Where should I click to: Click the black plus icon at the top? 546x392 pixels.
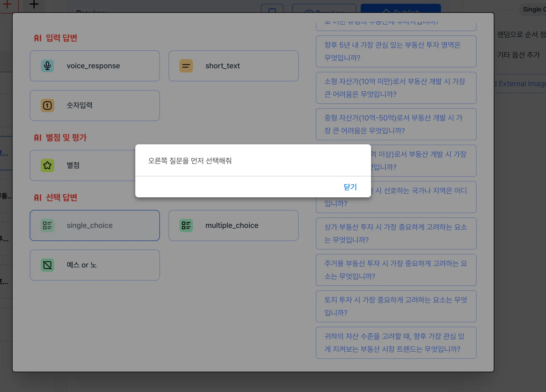coord(34,4)
